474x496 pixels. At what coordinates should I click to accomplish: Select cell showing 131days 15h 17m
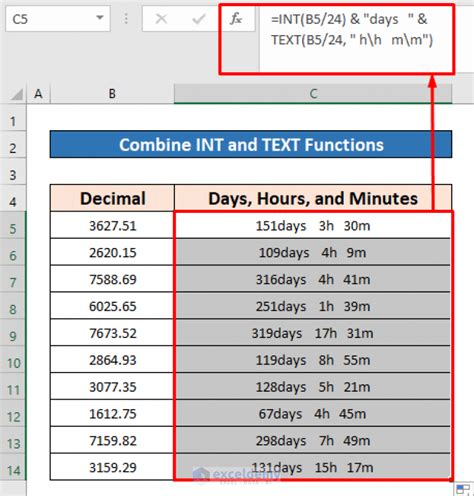pyautogui.click(x=313, y=467)
